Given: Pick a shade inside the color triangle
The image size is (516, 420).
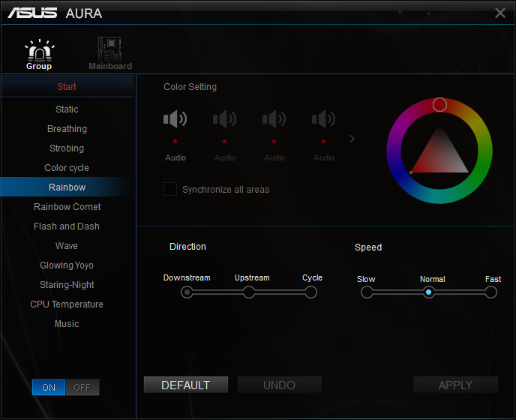Looking at the screenshot, I should tap(440, 154).
